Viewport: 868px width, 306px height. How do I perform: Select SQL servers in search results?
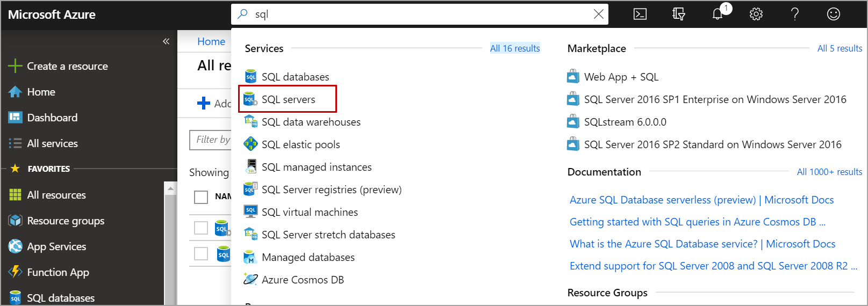(x=288, y=99)
